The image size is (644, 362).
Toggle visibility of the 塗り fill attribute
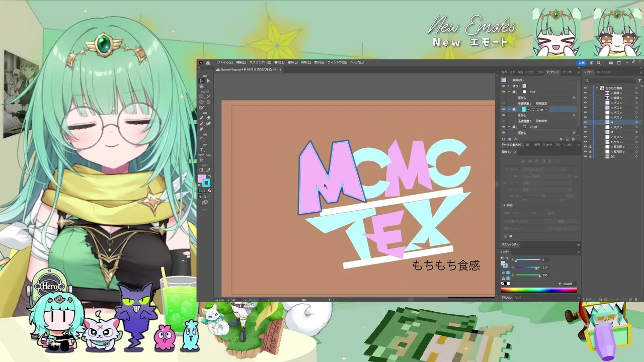(504, 86)
